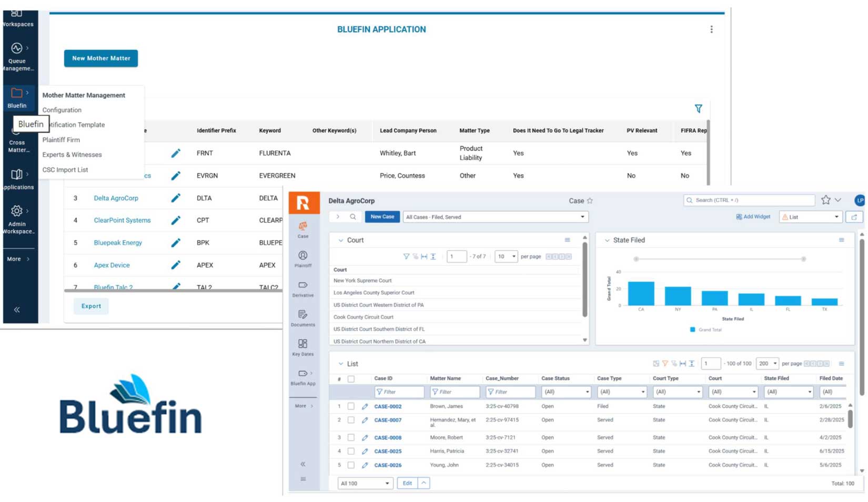This screenshot has height=502, width=868.
Task: Collapse the dark left sidebar with double-chevron
Action: (17, 310)
